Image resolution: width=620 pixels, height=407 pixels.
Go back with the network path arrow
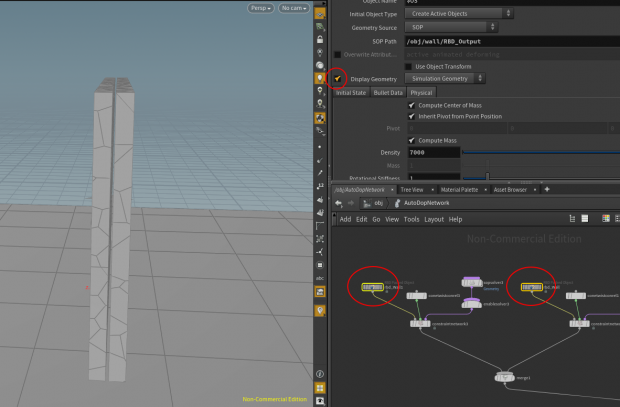coord(338,203)
